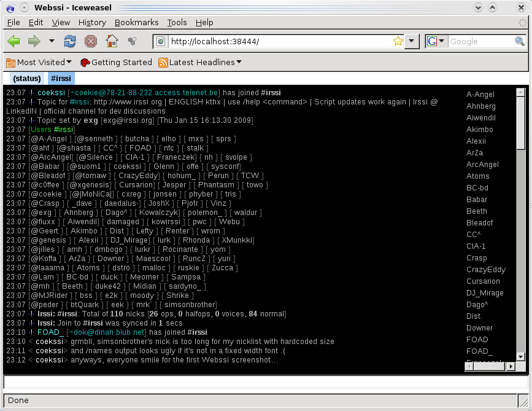Open the Latest Headlines feed menu

point(199,62)
